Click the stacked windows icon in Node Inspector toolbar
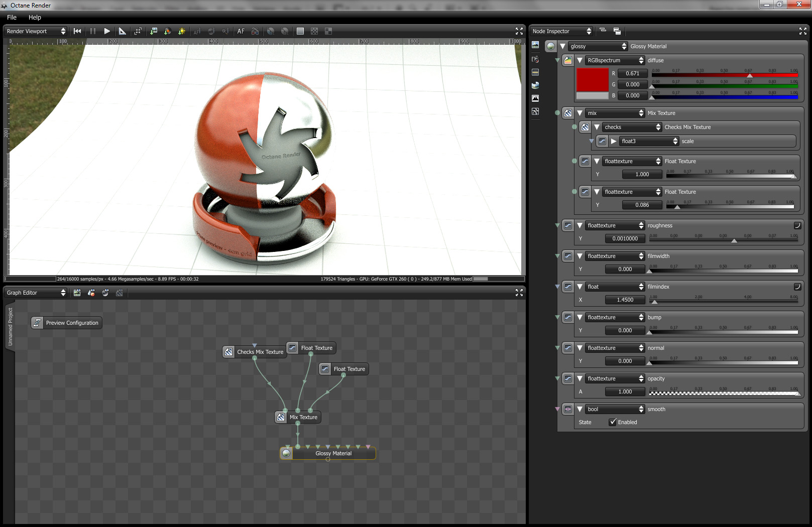This screenshot has height=527, width=812. (617, 31)
